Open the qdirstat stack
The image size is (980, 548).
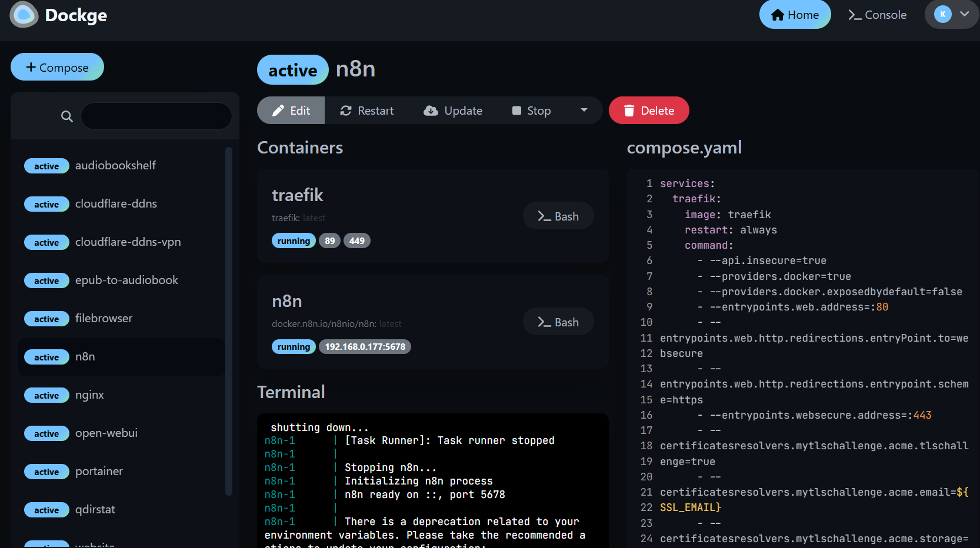pyautogui.click(x=122, y=510)
